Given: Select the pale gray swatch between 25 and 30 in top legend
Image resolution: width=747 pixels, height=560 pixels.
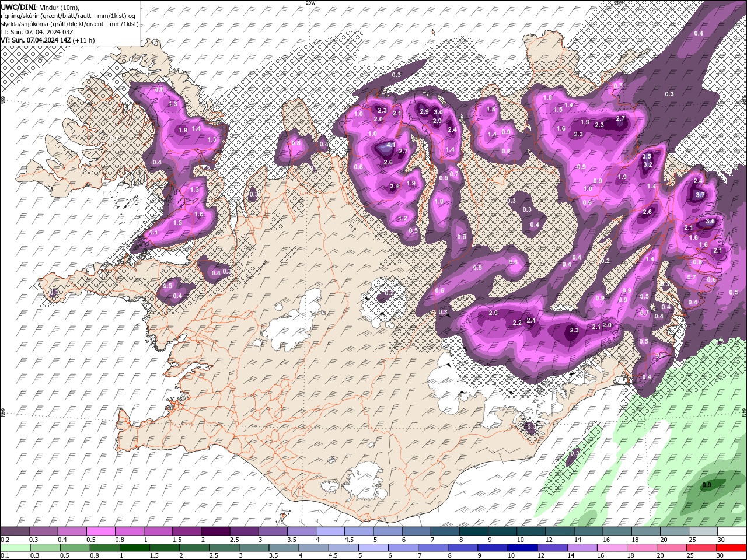Looking at the screenshot, I should click(703, 531).
